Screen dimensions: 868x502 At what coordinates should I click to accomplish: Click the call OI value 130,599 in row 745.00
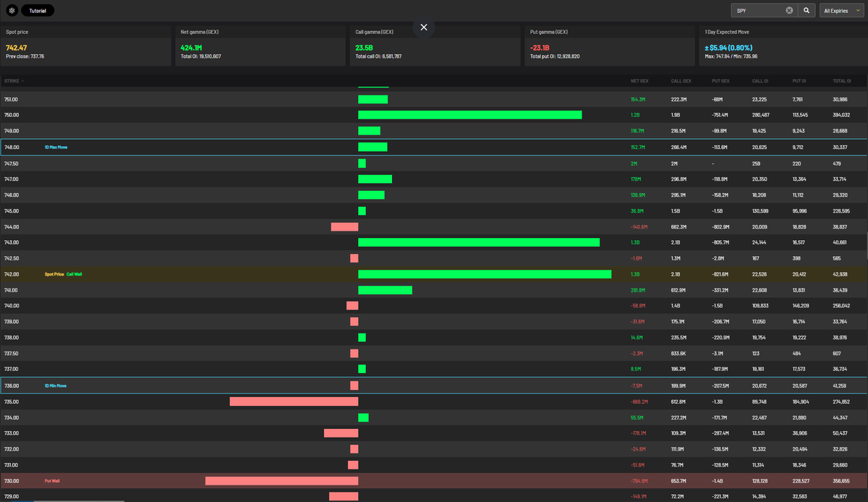(x=761, y=210)
